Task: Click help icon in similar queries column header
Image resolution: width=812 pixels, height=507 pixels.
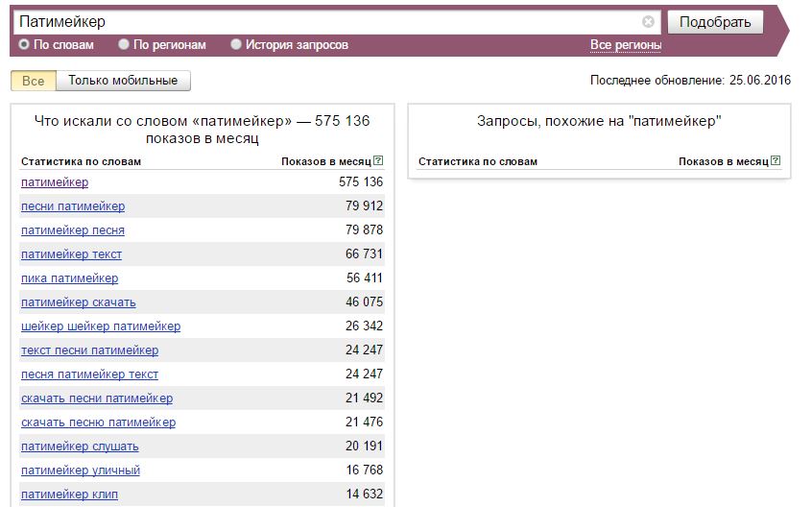Action: [x=776, y=161]
